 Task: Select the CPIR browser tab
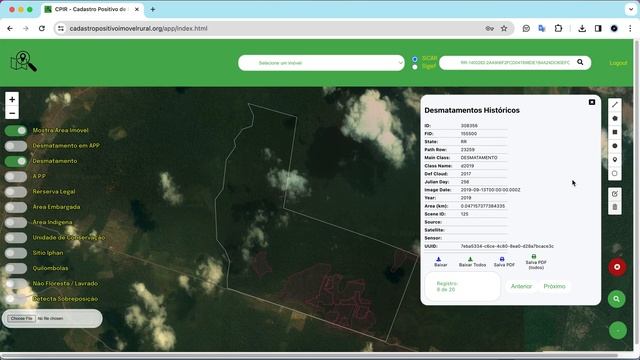(x=93, y=9)
